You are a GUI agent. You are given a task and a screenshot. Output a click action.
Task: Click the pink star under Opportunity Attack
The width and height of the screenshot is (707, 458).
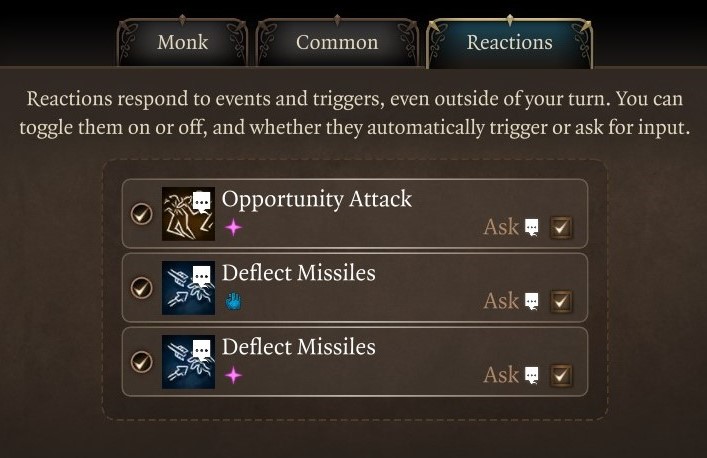click(233, 228)
